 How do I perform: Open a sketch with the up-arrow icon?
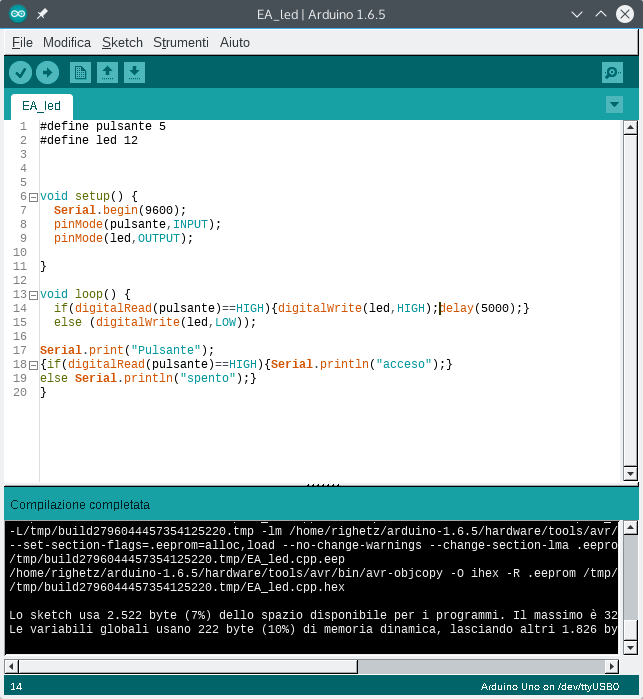tap(107, 73)
